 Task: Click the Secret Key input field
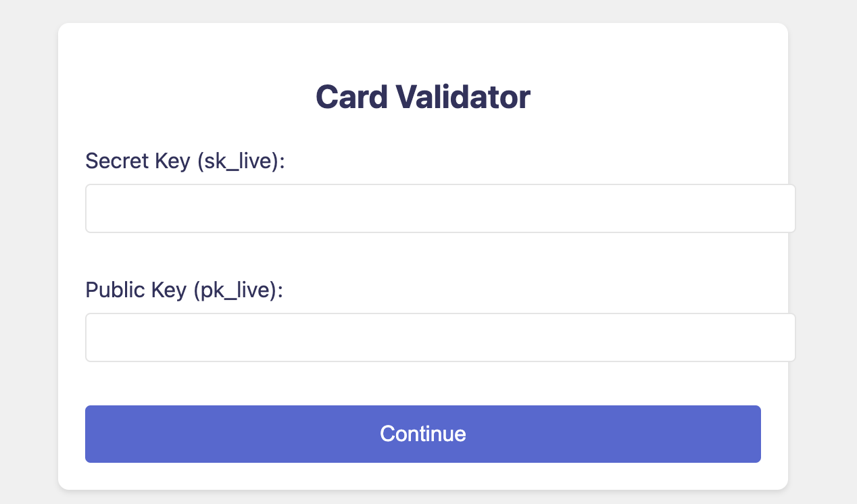(439, 208)
